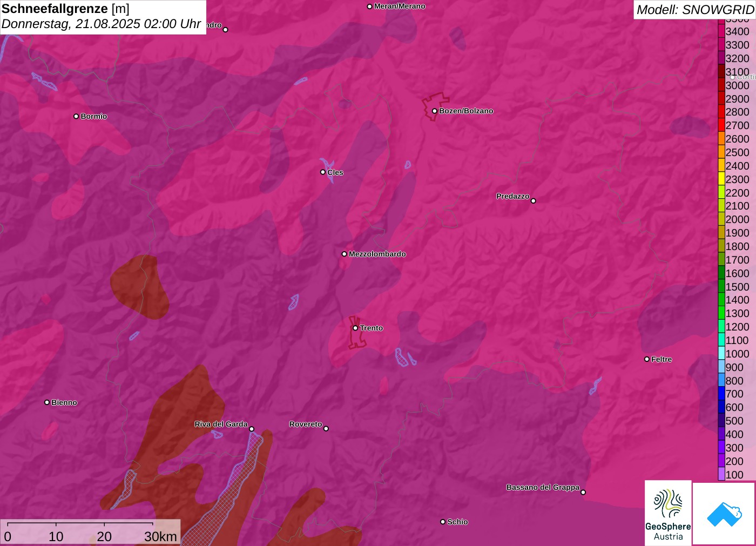Click the Riva del Garda text label
756x546 pixels.
coord(221,424)
